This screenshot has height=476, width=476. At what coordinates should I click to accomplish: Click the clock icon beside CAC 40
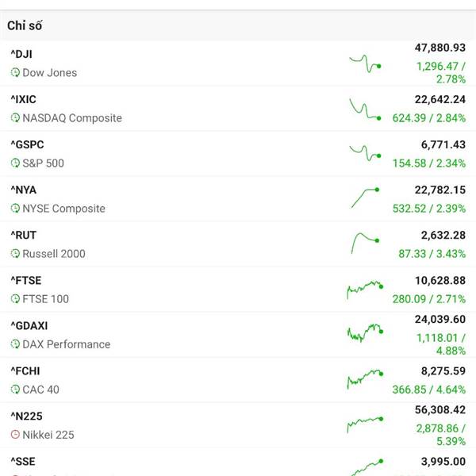click(15, 390)
